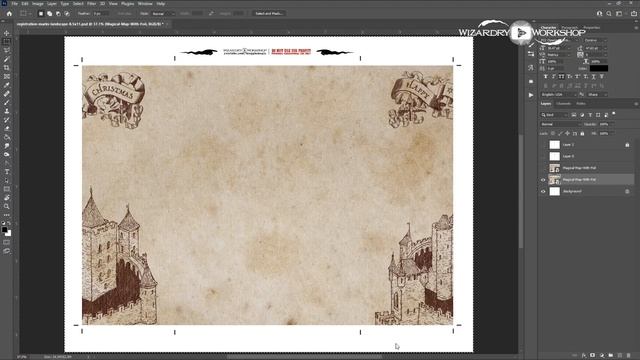Click the canvas vertical scrollbar
Screen dimensions: 640x360
tap(520, 192)
